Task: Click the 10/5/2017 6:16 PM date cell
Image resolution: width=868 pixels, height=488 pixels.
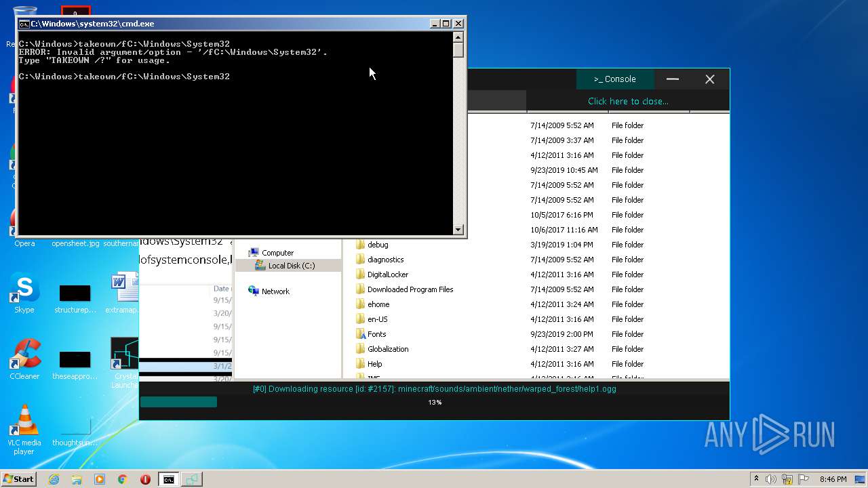Action: pyautogui.click(x=561, y=215)
